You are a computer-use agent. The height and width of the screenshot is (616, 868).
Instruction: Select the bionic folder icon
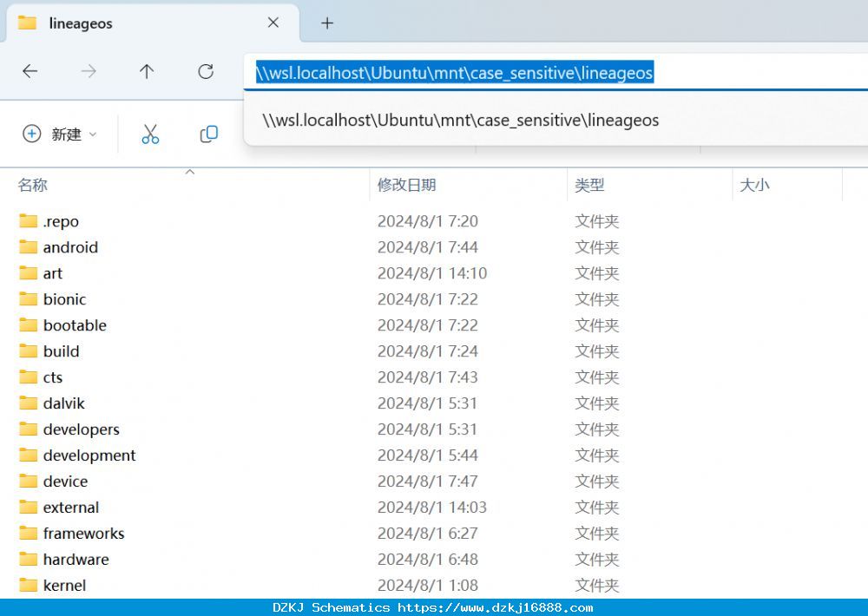(x=28, y=298)
